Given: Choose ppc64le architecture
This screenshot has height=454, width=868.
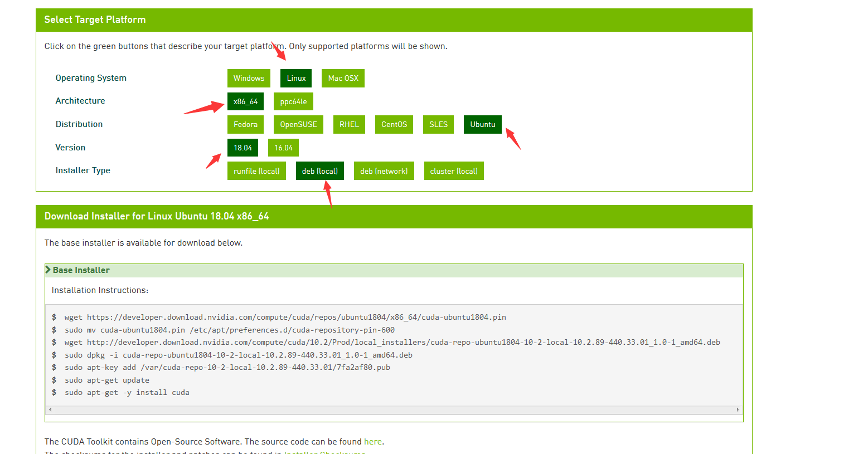Looking at the screenshot, I should (x=293, y=101).
